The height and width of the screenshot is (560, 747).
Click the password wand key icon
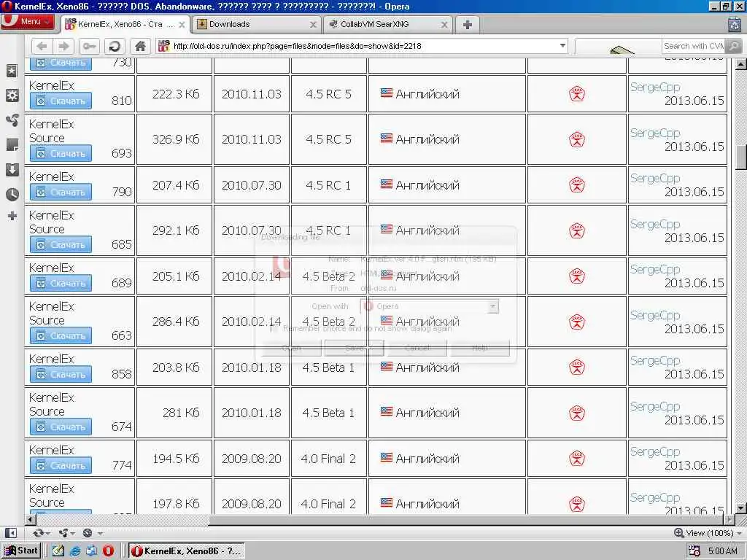tap(89, 46)
